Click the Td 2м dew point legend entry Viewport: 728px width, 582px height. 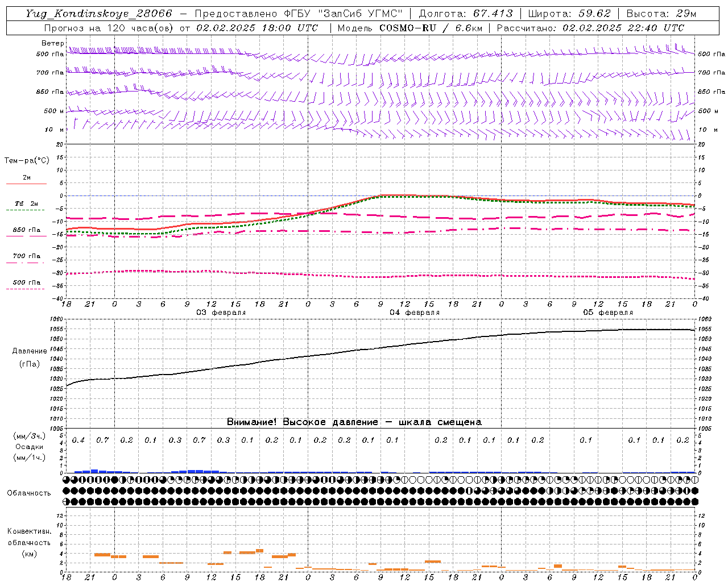tap(26, 203)
